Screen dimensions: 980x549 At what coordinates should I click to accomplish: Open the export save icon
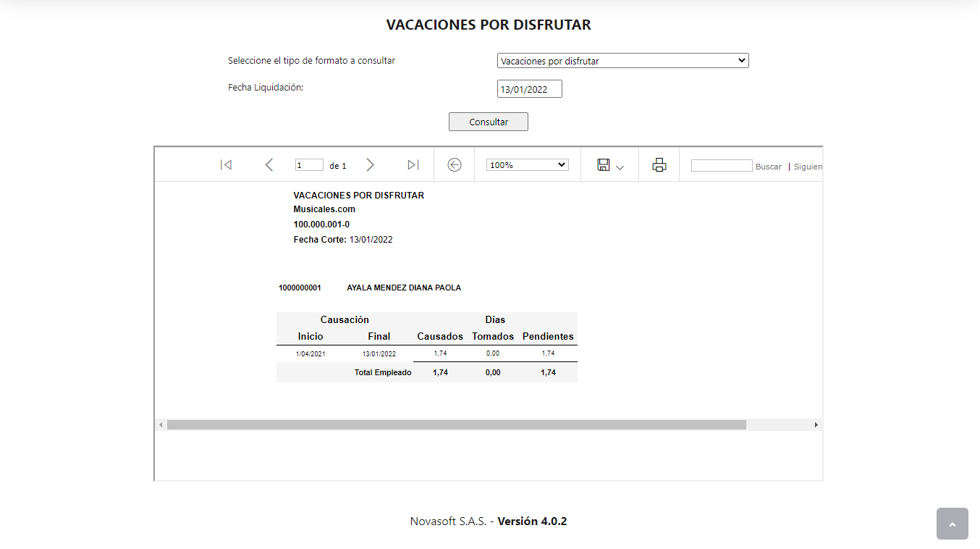(604, 164)
